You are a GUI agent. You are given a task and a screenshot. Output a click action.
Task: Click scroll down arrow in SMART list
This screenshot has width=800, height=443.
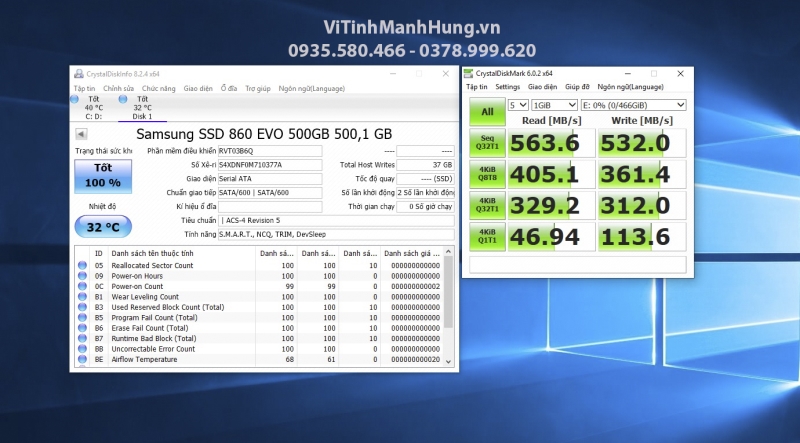[448, 361]
